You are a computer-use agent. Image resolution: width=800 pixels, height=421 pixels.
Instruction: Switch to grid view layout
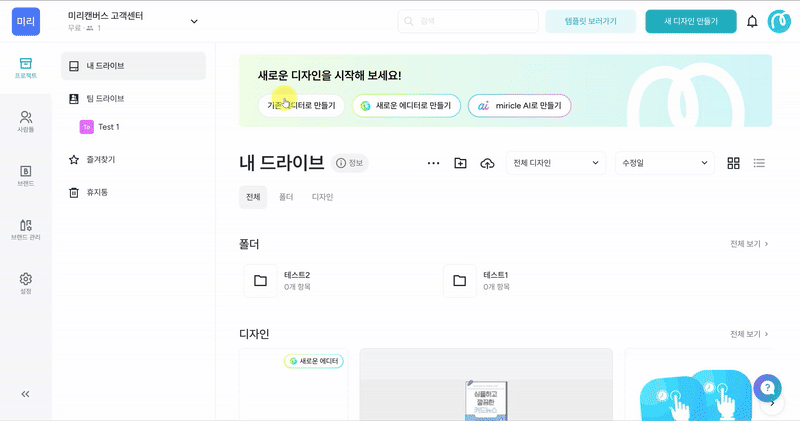733,163
